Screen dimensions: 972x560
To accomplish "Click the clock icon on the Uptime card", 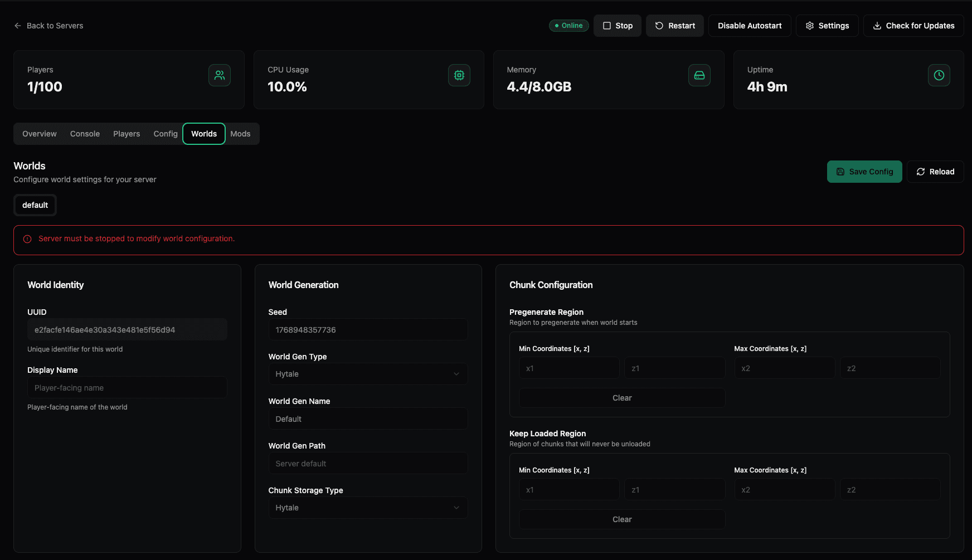I will point(939,75).
